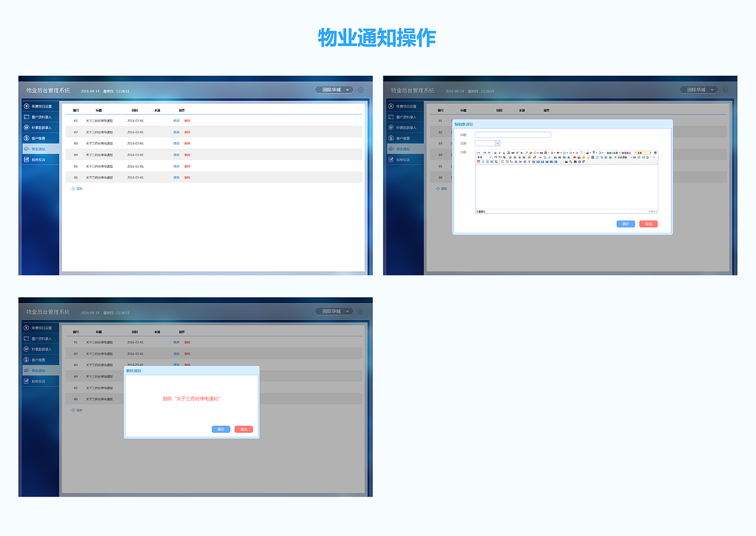Viewport: 756px width, 536px height.
Task: Toggle bold in editor toolbar
Action: click(x=495, y=153)
